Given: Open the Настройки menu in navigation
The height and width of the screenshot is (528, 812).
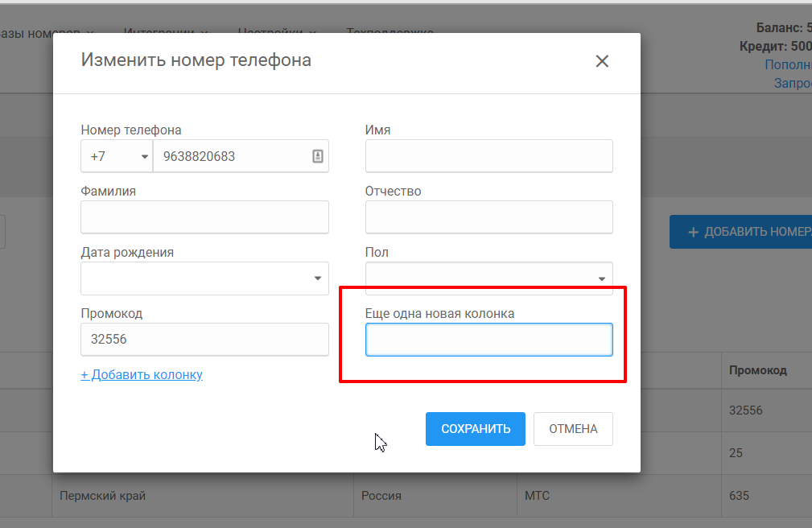Looking at the screenshot, I should (x=277, y=32).
